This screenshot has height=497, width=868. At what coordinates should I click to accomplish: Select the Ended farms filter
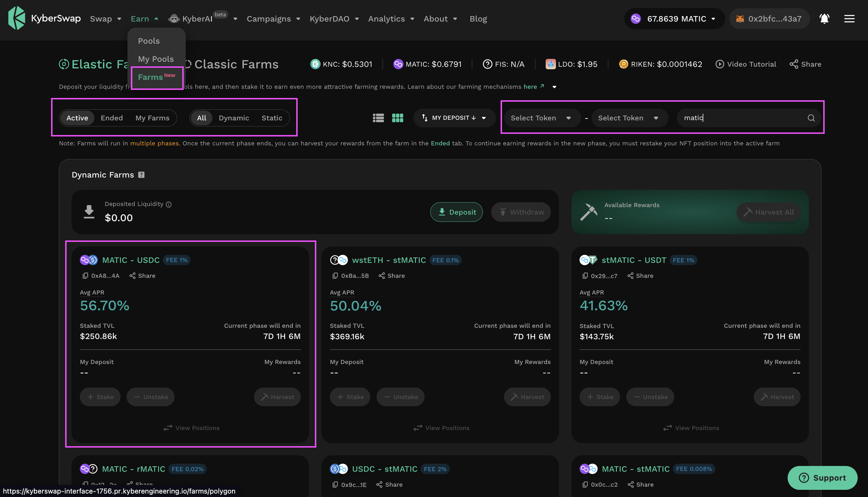(x=112, y=118)
